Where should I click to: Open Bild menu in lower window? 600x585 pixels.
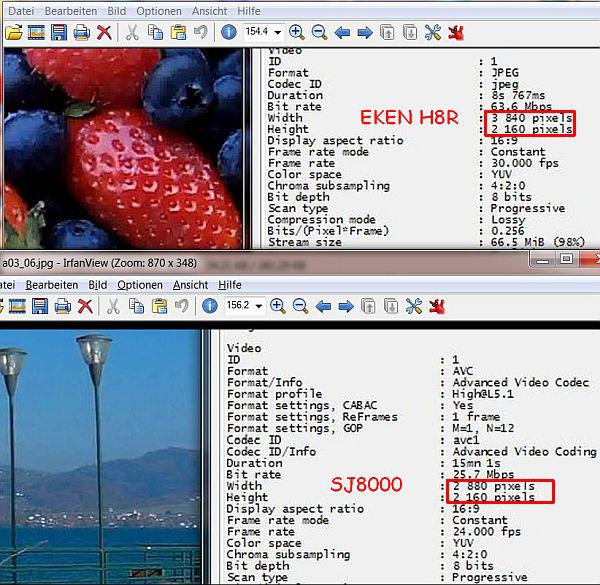coord(98,285)
